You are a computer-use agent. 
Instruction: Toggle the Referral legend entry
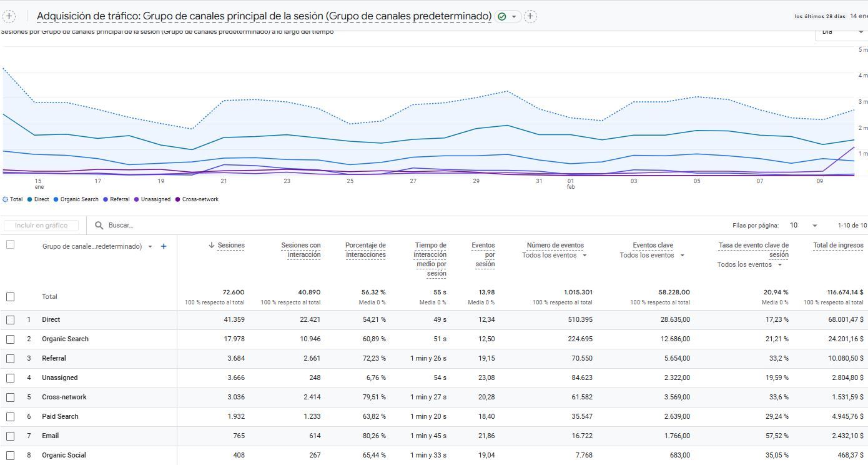point(116,199)
